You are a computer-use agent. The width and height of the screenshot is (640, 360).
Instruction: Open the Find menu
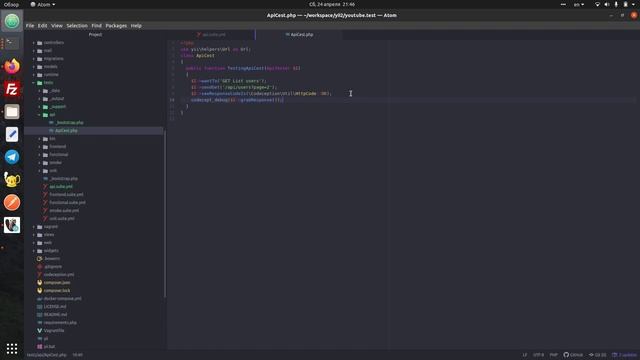[x=96, y=25]
